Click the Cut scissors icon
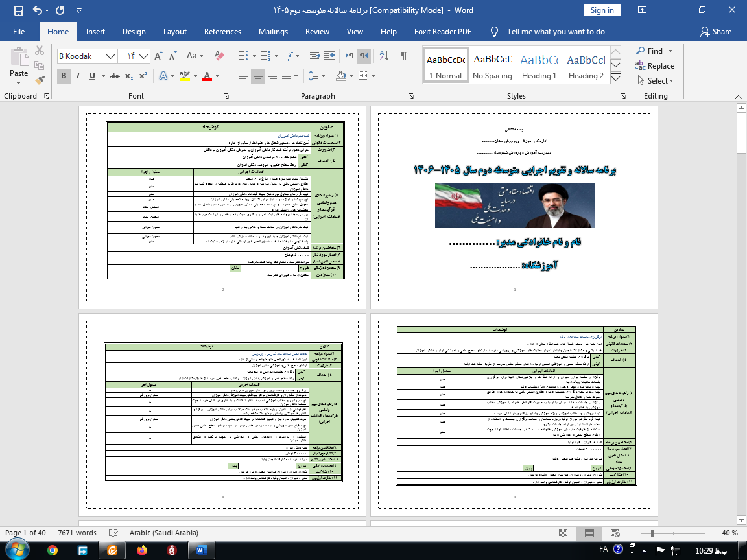The width and height of the screenshot is (747, 560). coord(40,51)
